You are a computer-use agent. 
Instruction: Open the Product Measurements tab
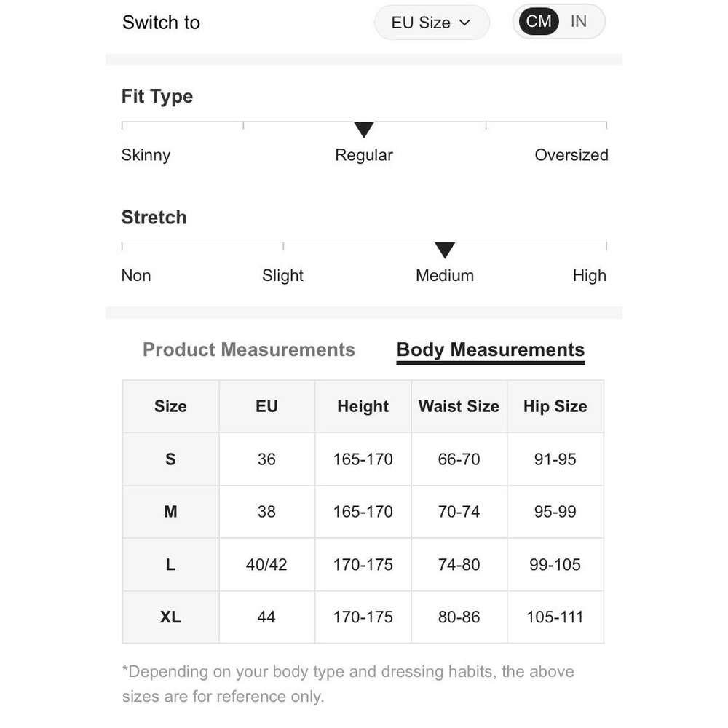248,349
